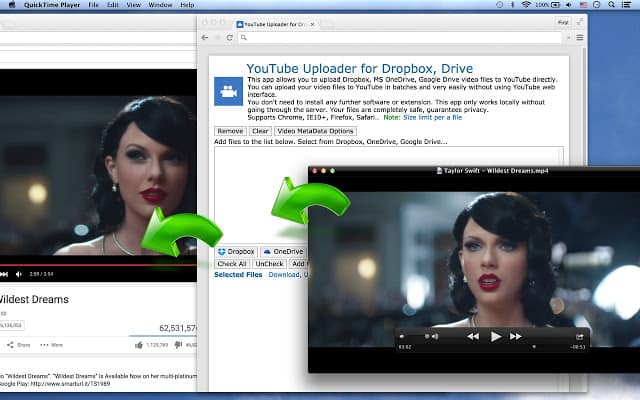
Task: Click the thumbs-down dislike icon
Action: tap(178, 345)
